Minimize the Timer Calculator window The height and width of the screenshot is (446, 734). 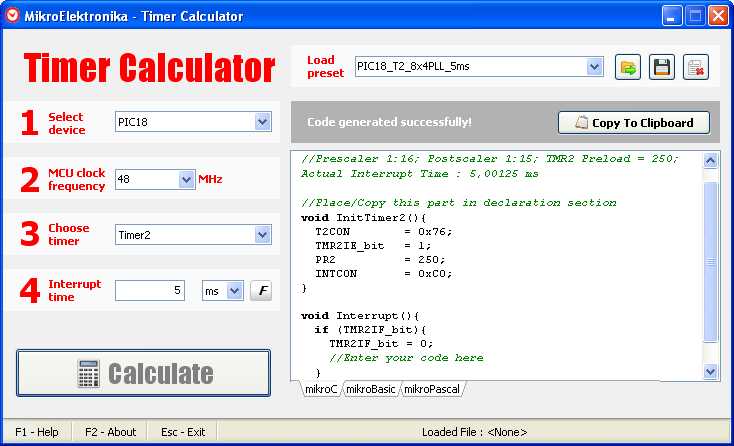[672, 16]
